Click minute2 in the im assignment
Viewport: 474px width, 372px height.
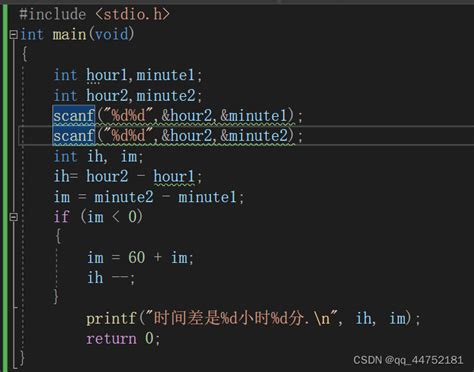pyautogui.click(x=124, y=197)
